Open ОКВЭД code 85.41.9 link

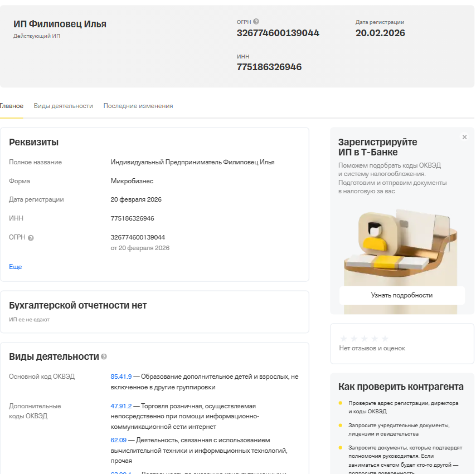tap(120, 375)
